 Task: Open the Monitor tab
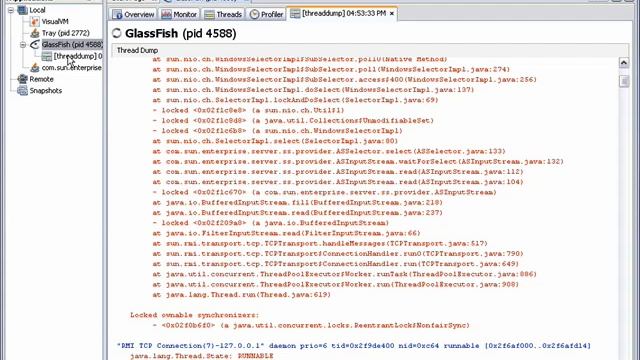[x=179, y=14]
